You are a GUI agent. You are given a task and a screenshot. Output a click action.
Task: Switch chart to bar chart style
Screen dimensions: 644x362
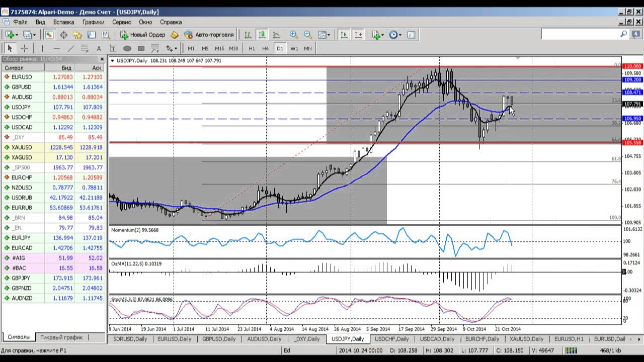(x=248, y=35)
